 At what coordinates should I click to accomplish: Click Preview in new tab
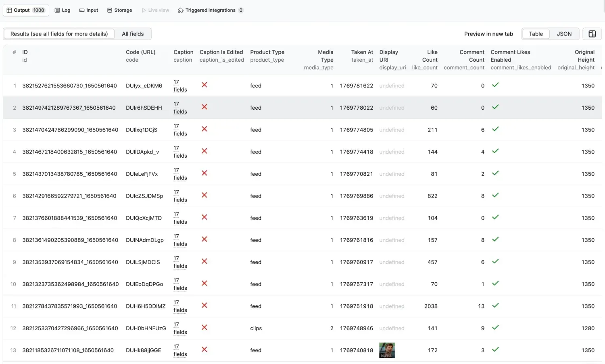click(x=488, y=34)
